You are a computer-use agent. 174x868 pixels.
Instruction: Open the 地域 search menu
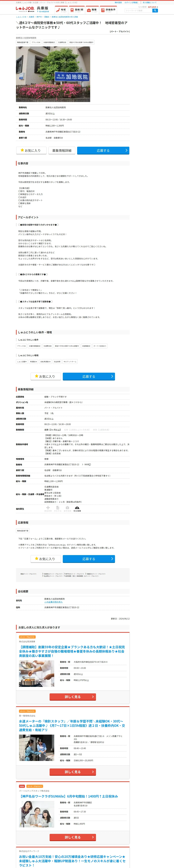coord(61,10)
